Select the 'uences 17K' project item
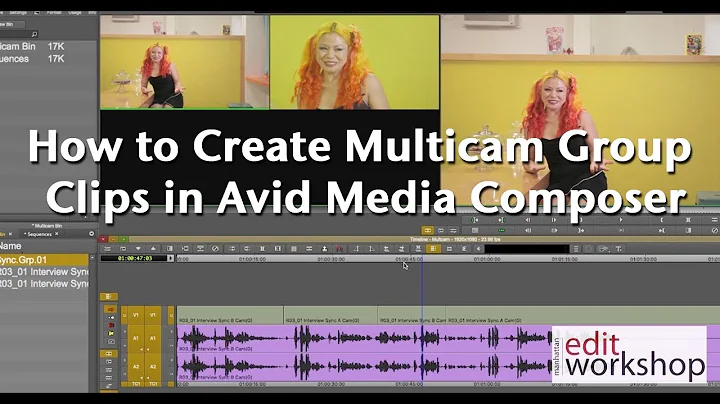720x404 pixels. [x=32, y=59]
